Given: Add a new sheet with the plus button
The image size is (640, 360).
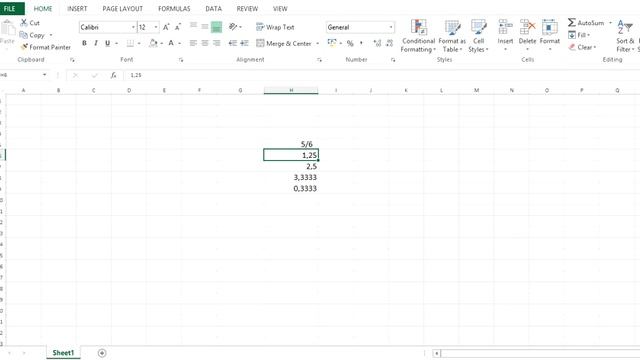Looking at the screenshot, I should 102,353.
